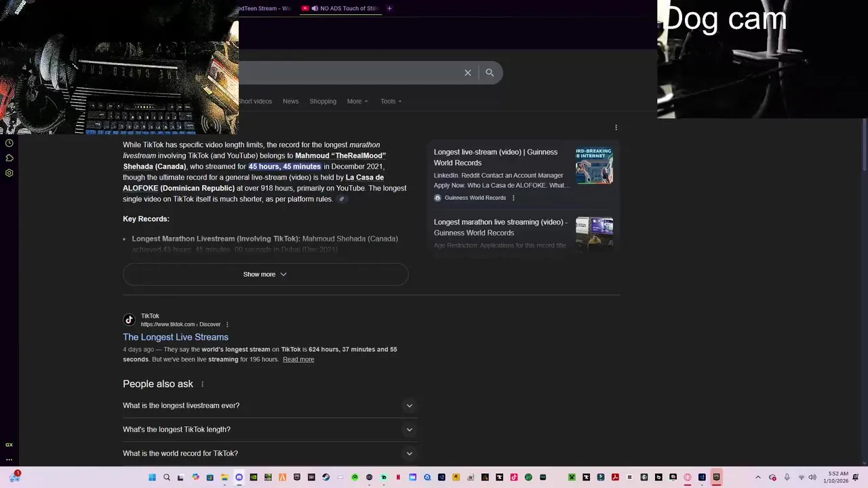Open a new browser tab with plus icon

point(389,8)
